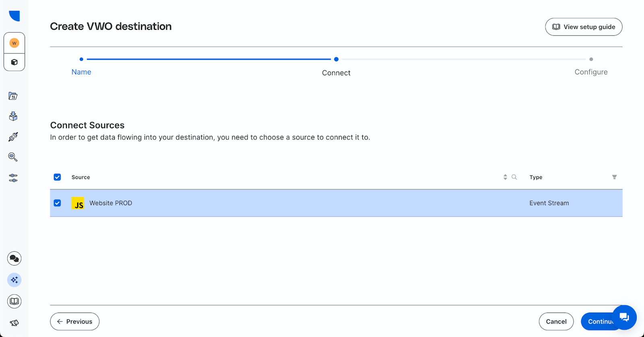Open the directory folder sidebar icon

(13, 96)
